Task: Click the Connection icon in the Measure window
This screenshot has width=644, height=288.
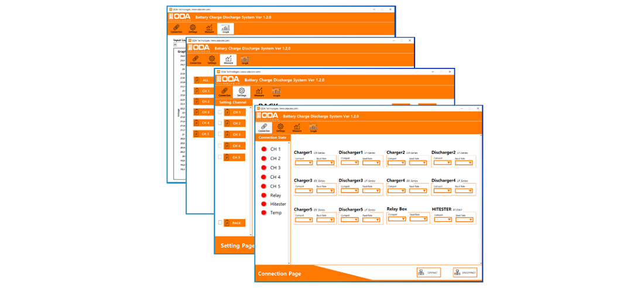Action: (196, 60)
